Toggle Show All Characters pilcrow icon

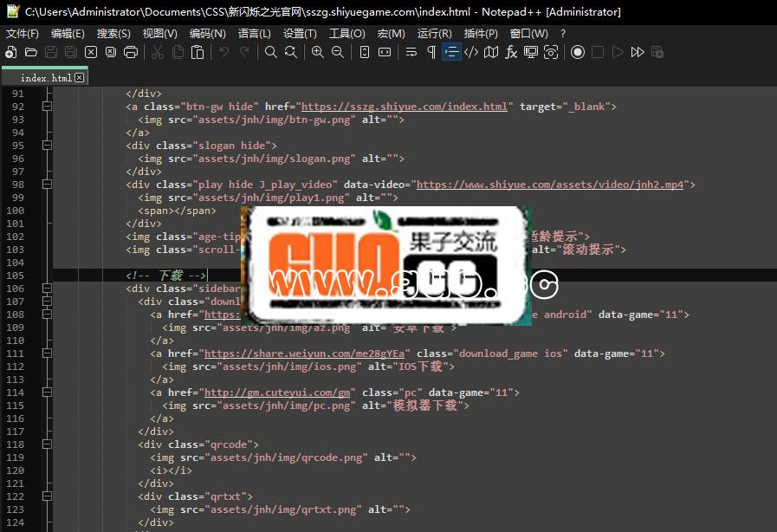431,52
